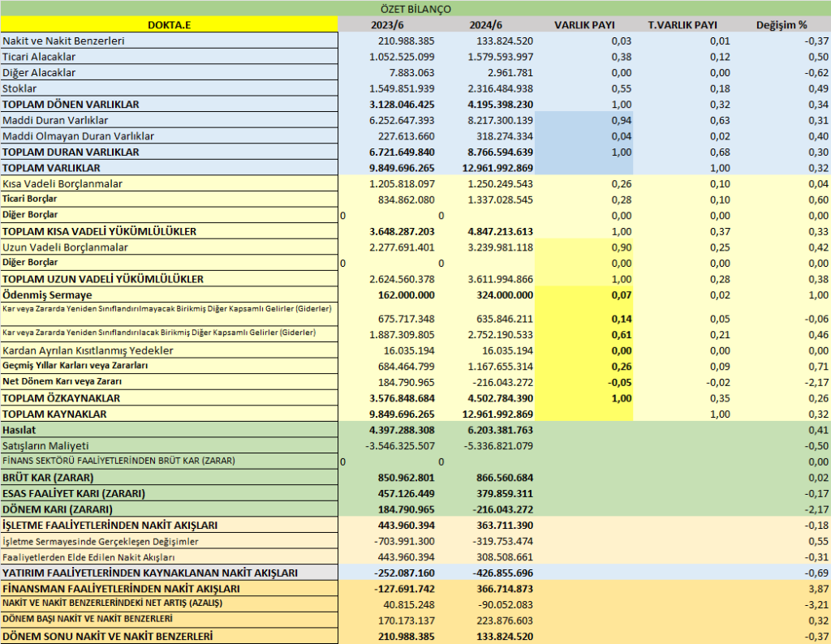
Task: Click DÖNEM SONU NAKİT VE NAKİT BENZERLERİ label
Action: 169,636
